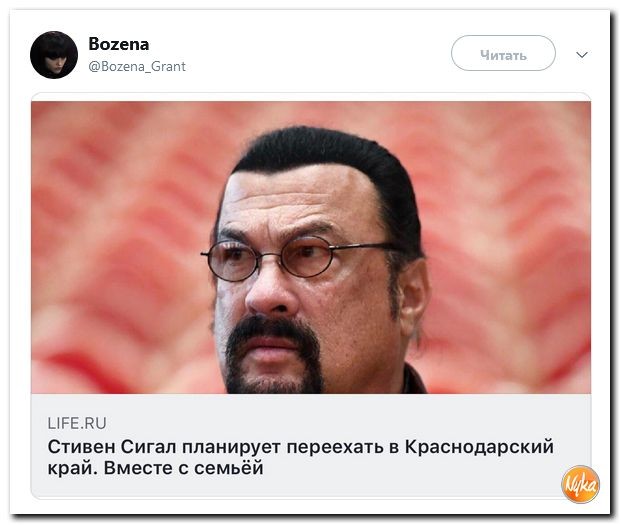This screenshot has width=621, height=525.
Task: Open the @Bozena_Grant handle link
Action: point(137,66)
